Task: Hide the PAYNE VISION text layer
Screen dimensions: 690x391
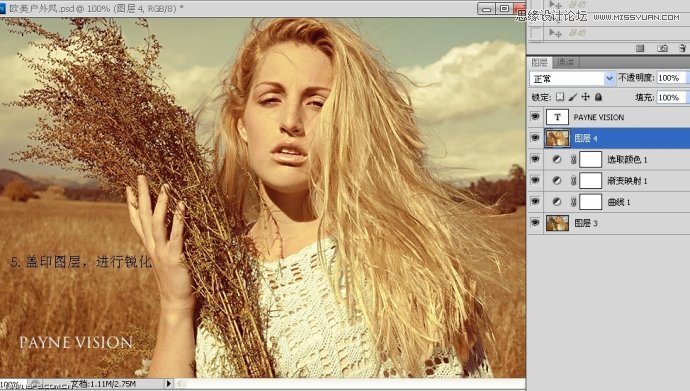Action: pyautogui.click(x=535, y=117)
